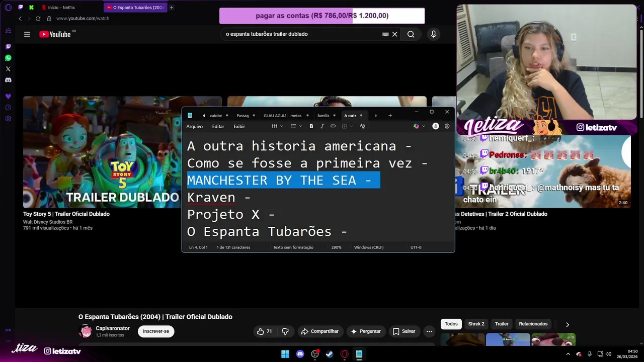This screenshot has height=362, width=644.
Task: Click Windows (CRLF) in status bar
Action: (369, 247)
